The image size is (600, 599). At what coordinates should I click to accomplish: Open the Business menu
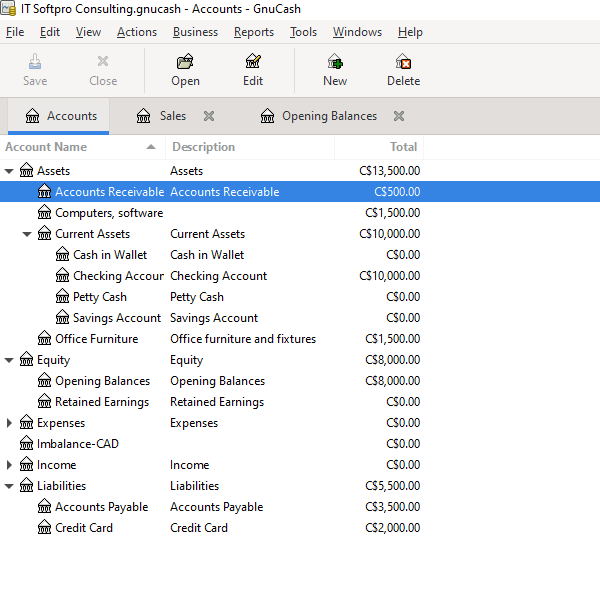pos(195,32)
